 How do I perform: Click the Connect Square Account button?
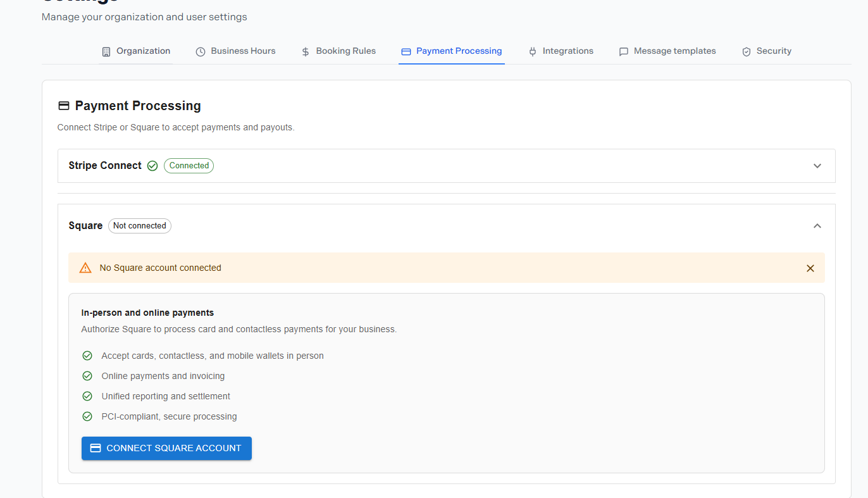[166, 448]
